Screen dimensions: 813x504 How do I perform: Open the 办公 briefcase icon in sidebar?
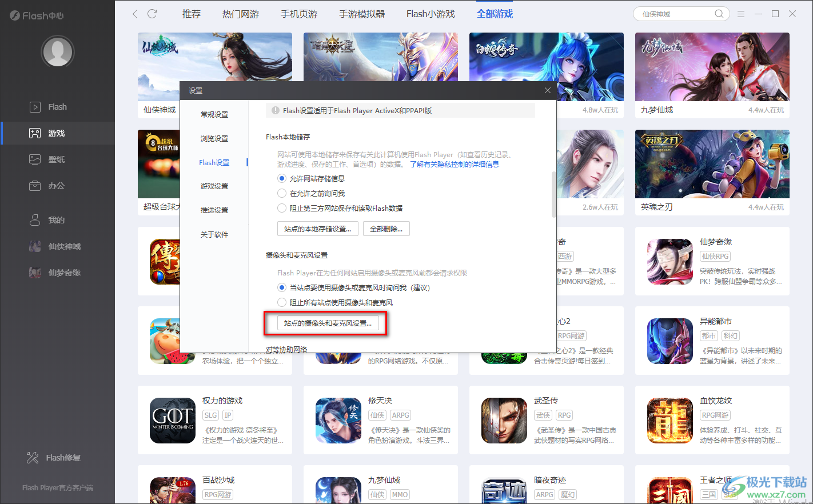(35, 186)
